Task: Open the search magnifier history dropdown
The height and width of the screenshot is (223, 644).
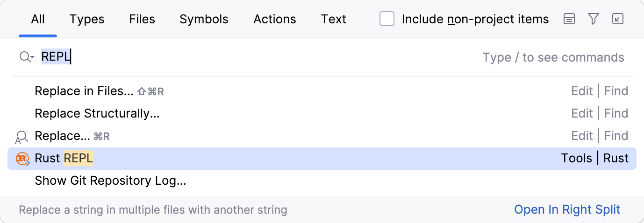Action: (x=26, y=57)
